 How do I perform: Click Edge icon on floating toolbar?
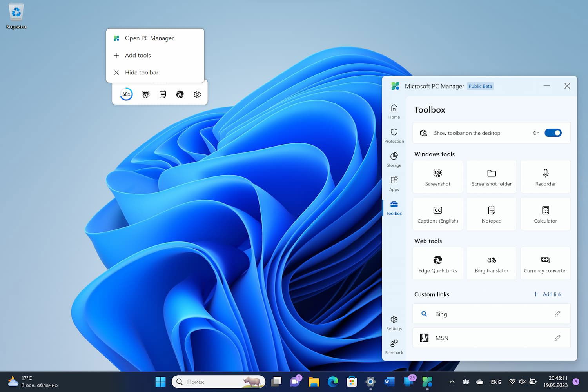[180, 94]
